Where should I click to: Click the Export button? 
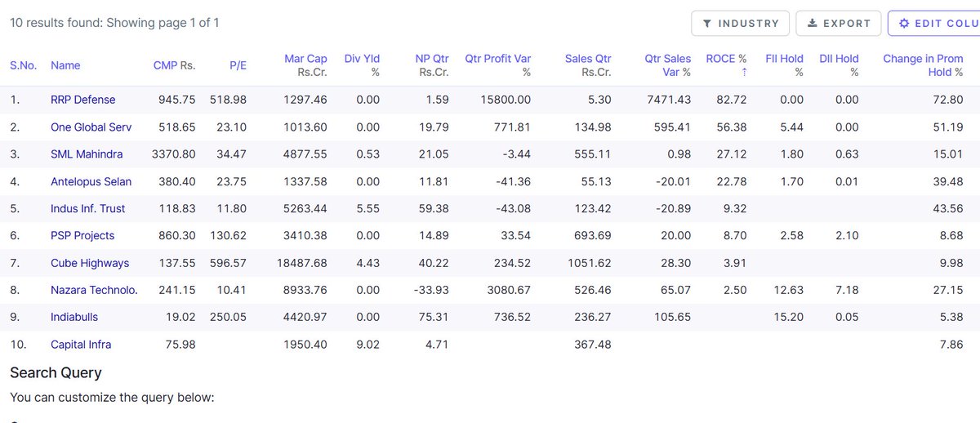tap(839, 23)
